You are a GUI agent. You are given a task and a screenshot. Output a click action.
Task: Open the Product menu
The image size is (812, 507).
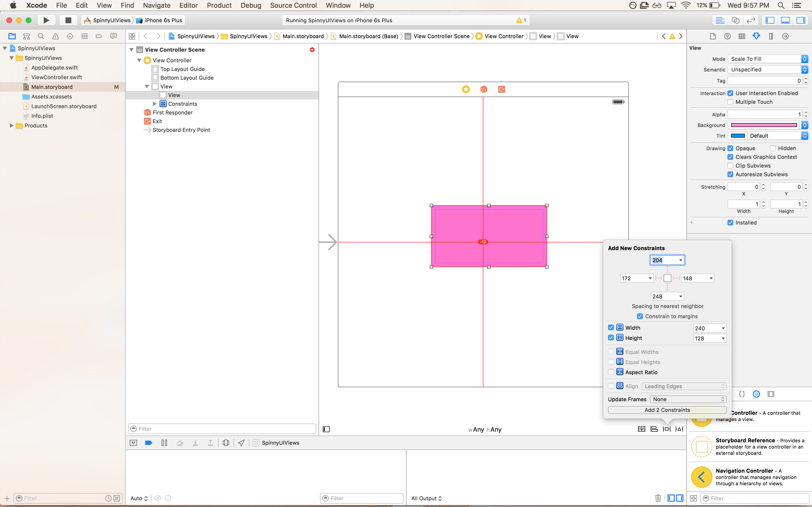tap(219, 5)
